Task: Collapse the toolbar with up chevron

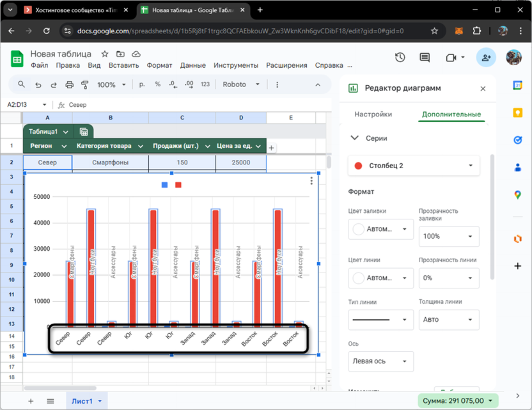Action: [x=317, y=84]
